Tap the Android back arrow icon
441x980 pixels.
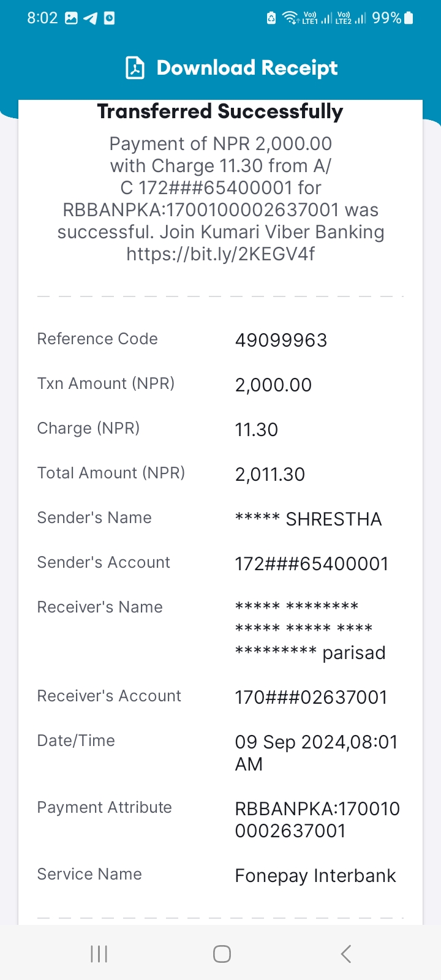tap(346, 954)
